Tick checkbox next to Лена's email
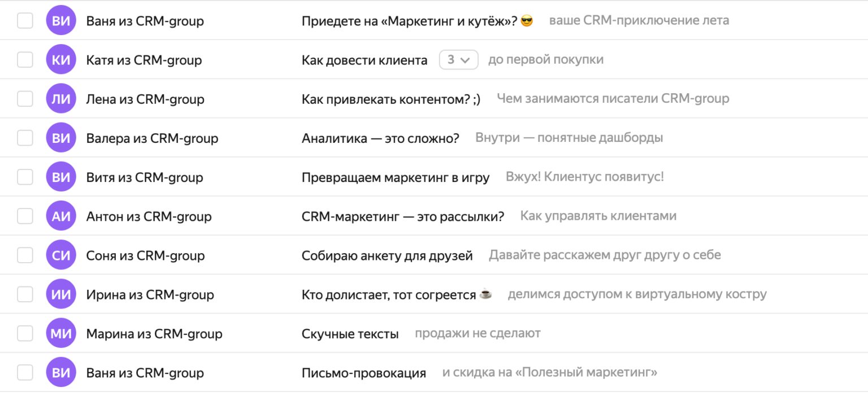The image size is (868, 396). click(25, 99)
